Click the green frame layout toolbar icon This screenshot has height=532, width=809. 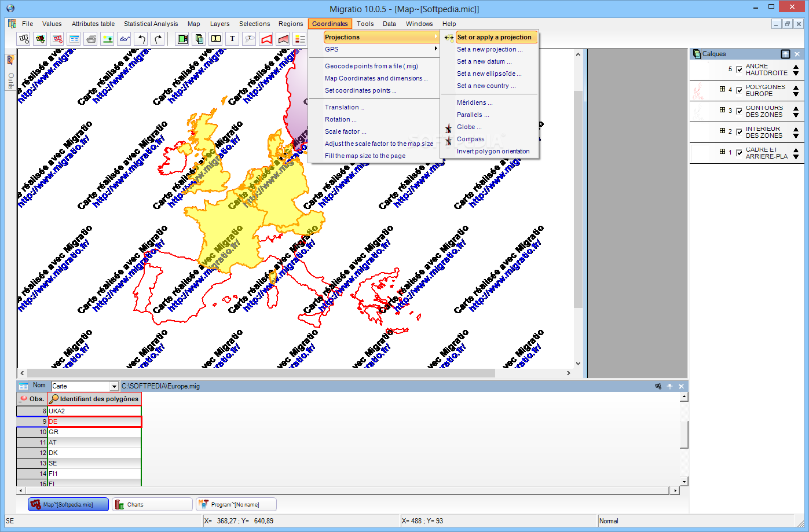182,39
